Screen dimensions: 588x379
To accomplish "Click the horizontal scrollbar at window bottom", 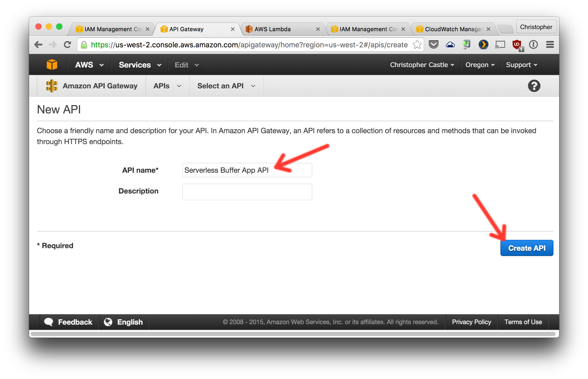I will [x=293, y=334].
